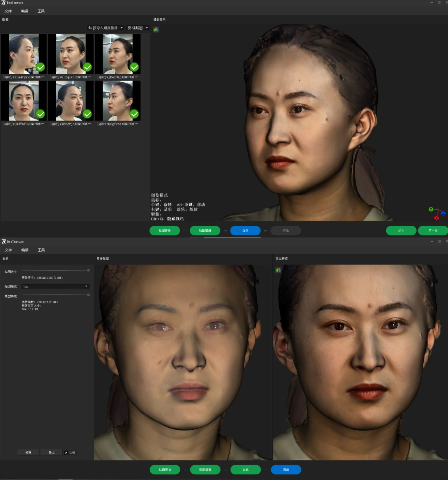Click green checkmark on 1QDPJwSRdV6POVHNC9DN thumbnail
Image resolution: width=448 pixels, height=481 pixels.
pyautogui.click(x=40, y=114)
